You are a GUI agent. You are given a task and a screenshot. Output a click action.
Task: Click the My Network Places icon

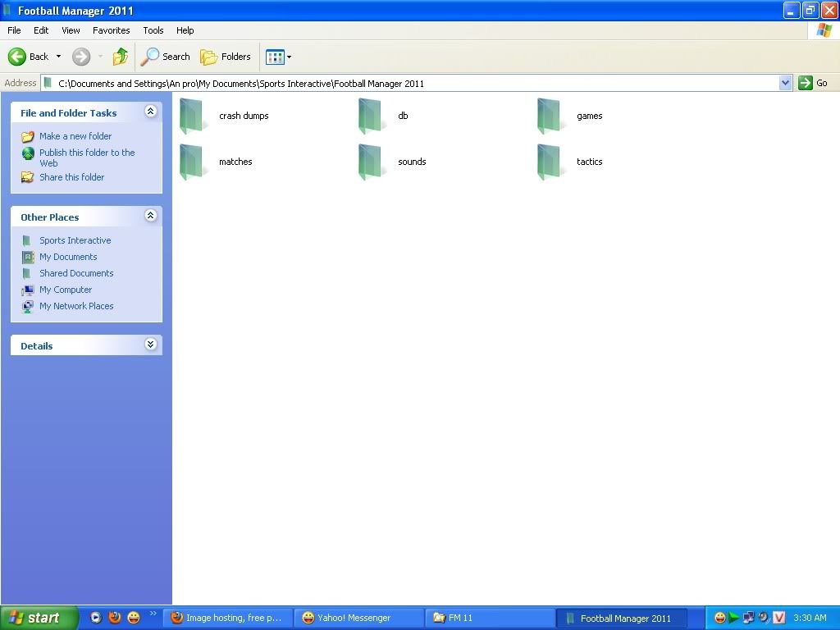[x=27, y=307]
